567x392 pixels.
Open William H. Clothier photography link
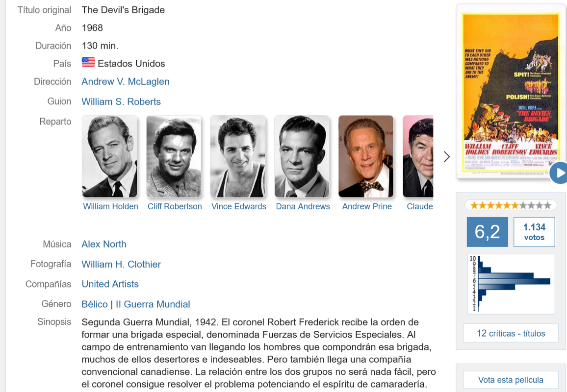click(121, 265)
